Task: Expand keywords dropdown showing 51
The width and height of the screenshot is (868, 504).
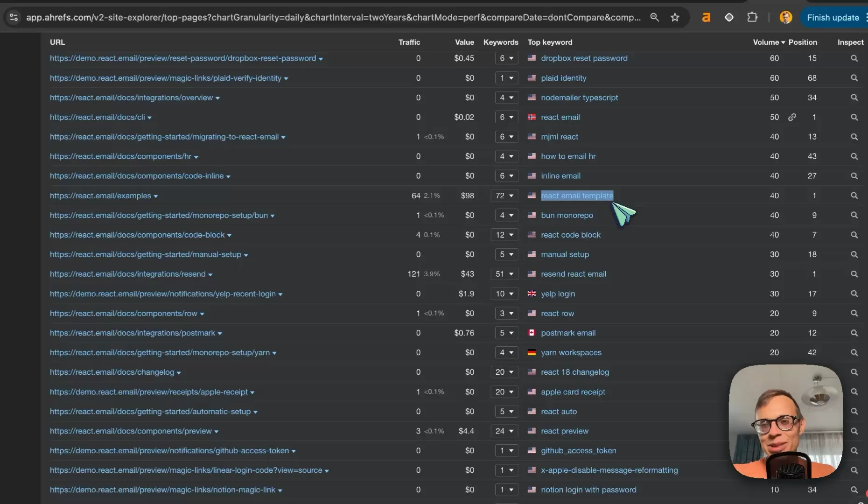Action: tap(504, 274)
